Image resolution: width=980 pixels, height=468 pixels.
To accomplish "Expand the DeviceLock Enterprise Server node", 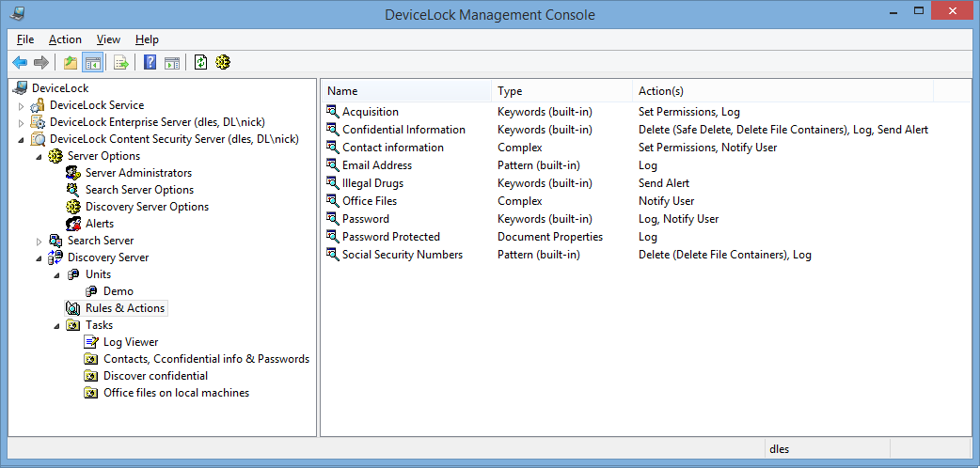I will (x=22, y=123).
